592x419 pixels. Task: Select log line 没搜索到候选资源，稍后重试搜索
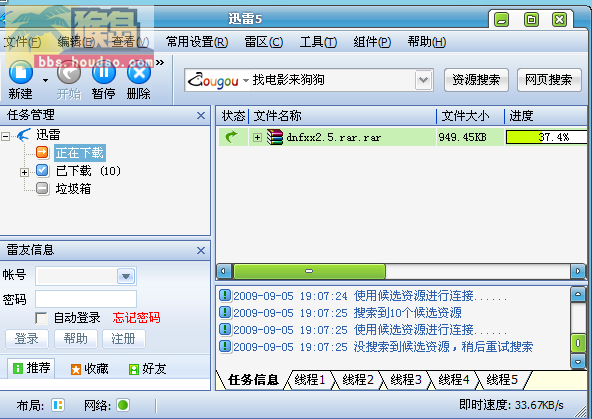(443, 347)
